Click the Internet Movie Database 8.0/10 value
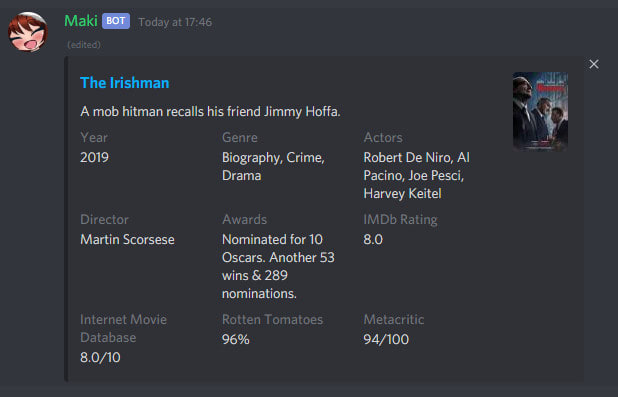The image size is (618, 397). (100, 358)
